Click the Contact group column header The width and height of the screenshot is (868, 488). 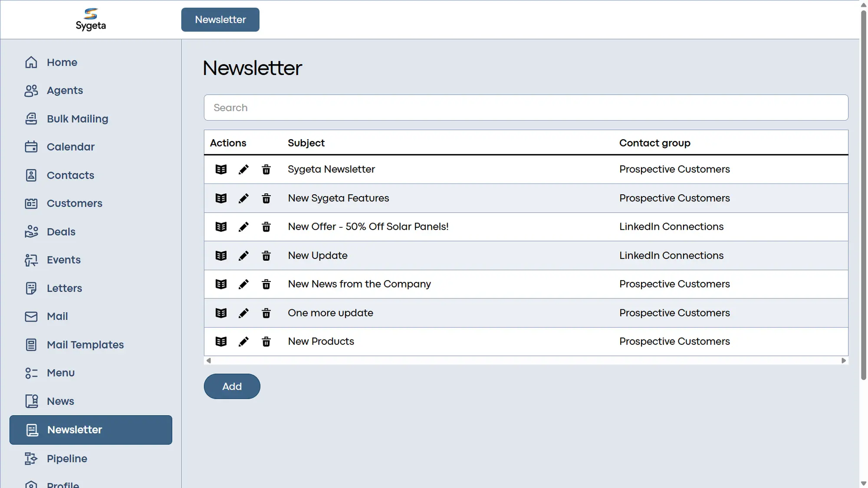(654, 143)
